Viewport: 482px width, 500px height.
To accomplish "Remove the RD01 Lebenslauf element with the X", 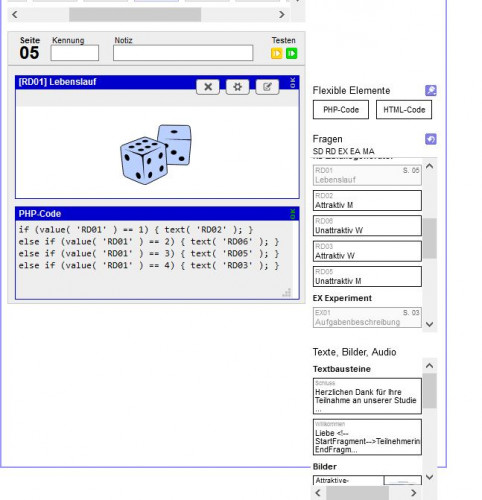I will (208, 87).
